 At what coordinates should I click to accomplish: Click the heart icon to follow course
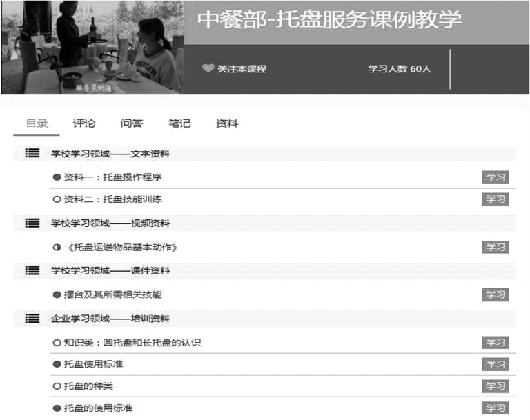tap(208, 69)
